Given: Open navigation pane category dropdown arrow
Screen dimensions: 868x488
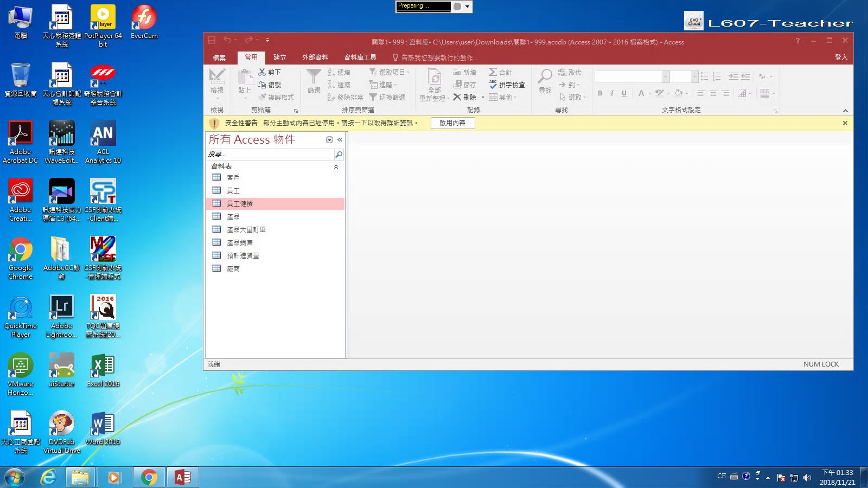Looking at the screenshot, I should tap(329, 140).
